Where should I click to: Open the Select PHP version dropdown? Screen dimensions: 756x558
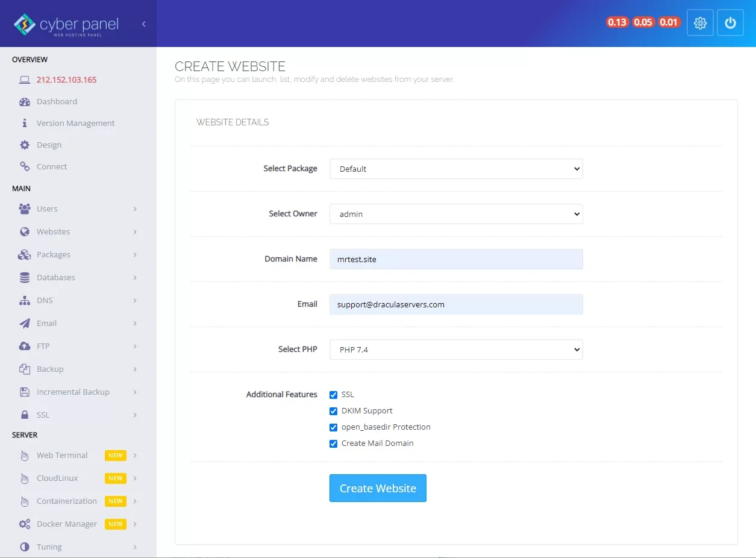455,349
